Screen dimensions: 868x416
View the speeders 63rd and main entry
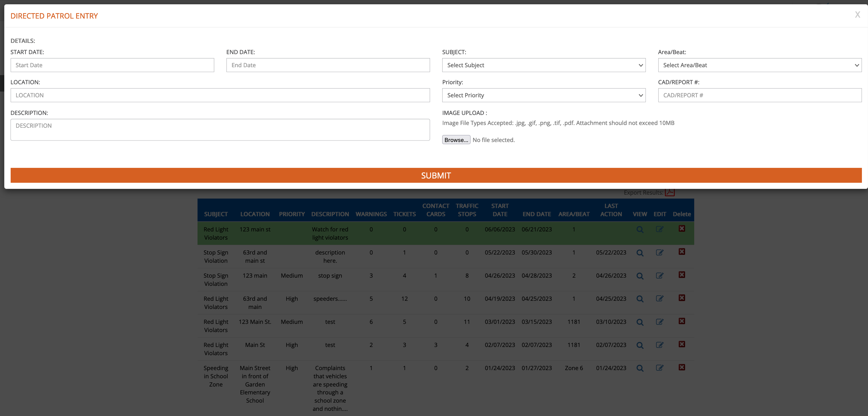pyautogui.click(x=639, y=299)
